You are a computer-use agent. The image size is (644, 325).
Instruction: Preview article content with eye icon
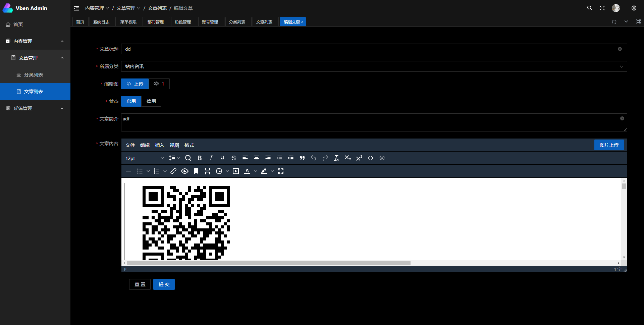click(185, 171)
